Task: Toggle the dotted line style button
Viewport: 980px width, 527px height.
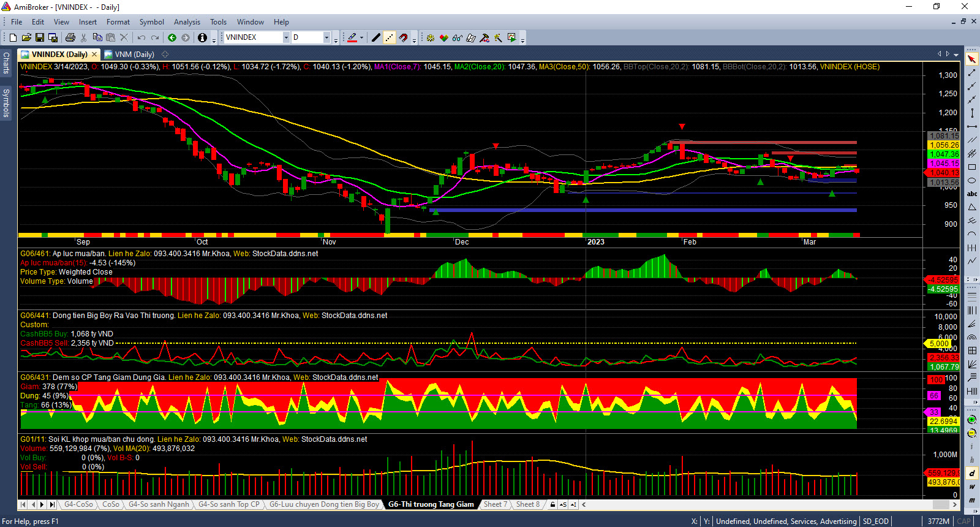Action: coord(390,37)
